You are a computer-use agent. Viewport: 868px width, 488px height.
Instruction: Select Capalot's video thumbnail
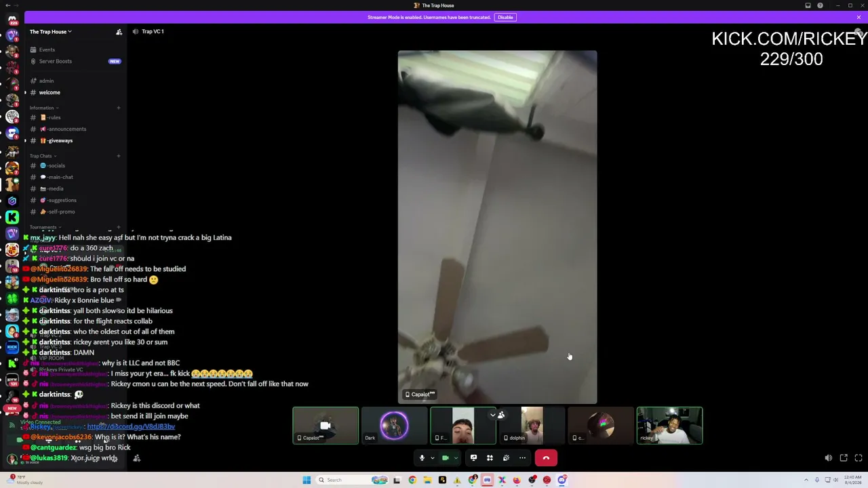[x=325, y=426]
